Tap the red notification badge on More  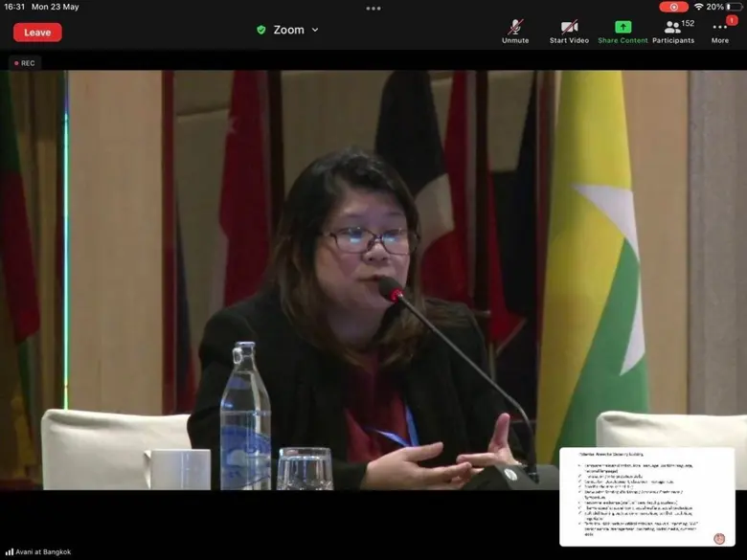pos(732,20)
